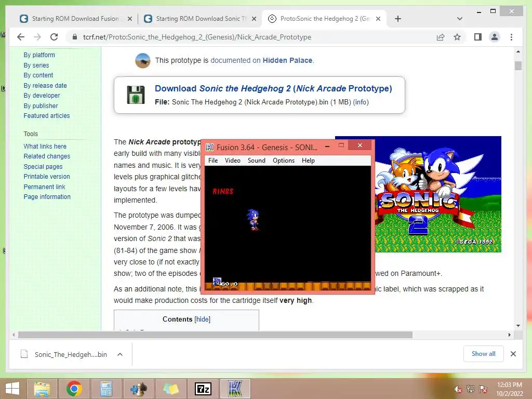Collapse the Contents box with hide link
Screen dimensions: 532x399
tap(202, 320)
